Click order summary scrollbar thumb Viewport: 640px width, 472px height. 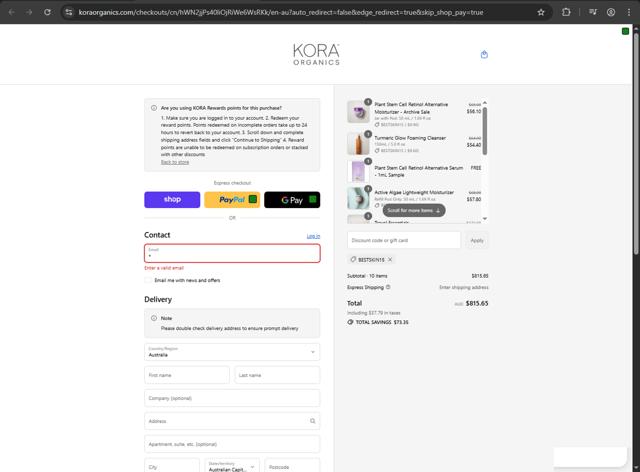coord(485,131)
